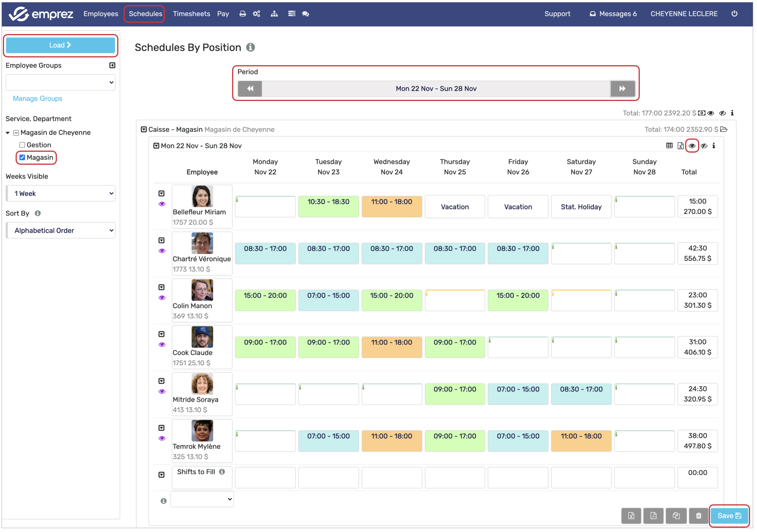757x532 pixels.
Task: Export schedule to PDF with bottom button
Action: [653, 516]
